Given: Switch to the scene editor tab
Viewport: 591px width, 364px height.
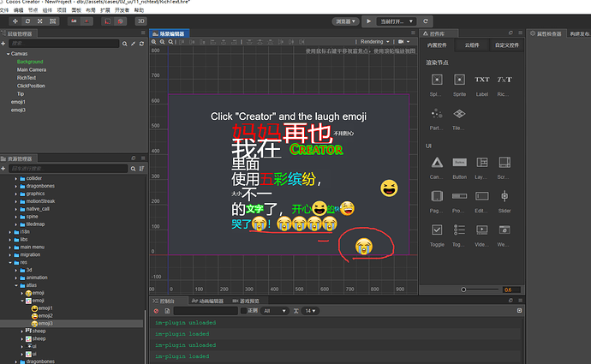Looking at the screenshot, I should coord(169,33).
